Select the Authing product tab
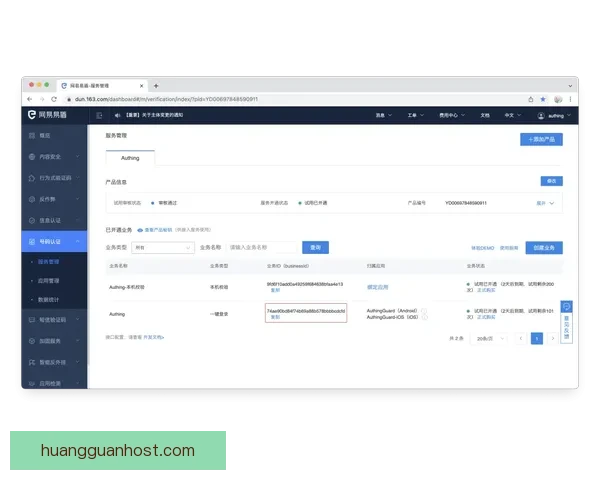The image size is (600, 480). [130, 157]
